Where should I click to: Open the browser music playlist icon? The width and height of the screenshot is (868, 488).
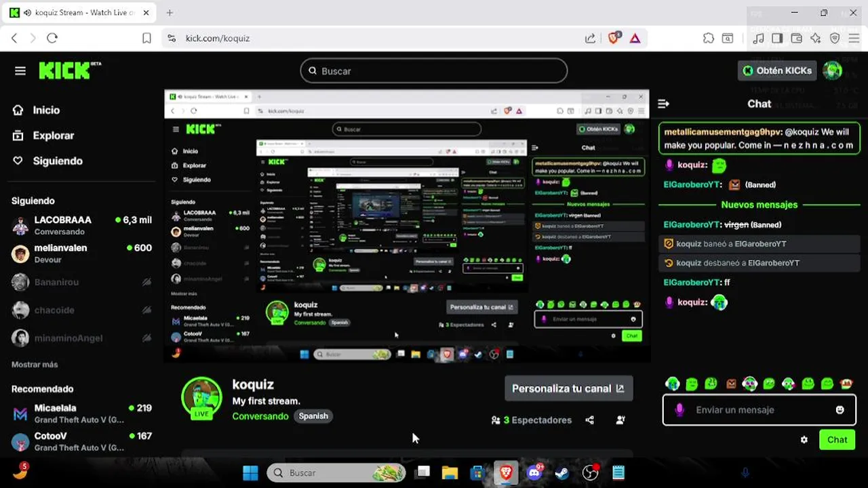[759, 39]
